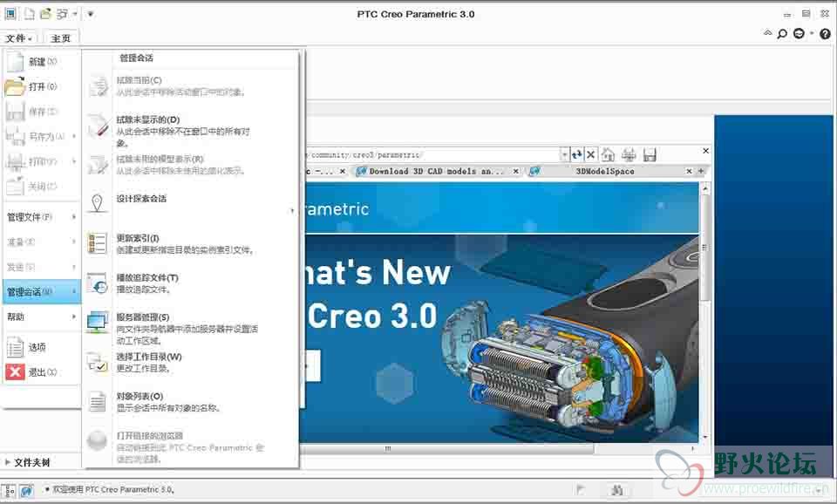Expand the 设计探索会话 submenu arrow
This screenshot has width=837, height=504.
[292, 210]
